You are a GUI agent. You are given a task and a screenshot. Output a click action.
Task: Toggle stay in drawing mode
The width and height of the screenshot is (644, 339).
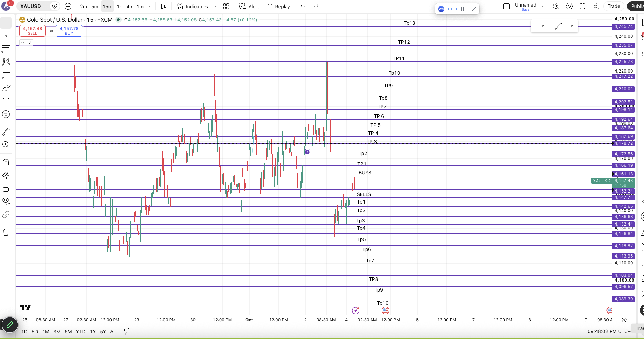pos(6,175)
